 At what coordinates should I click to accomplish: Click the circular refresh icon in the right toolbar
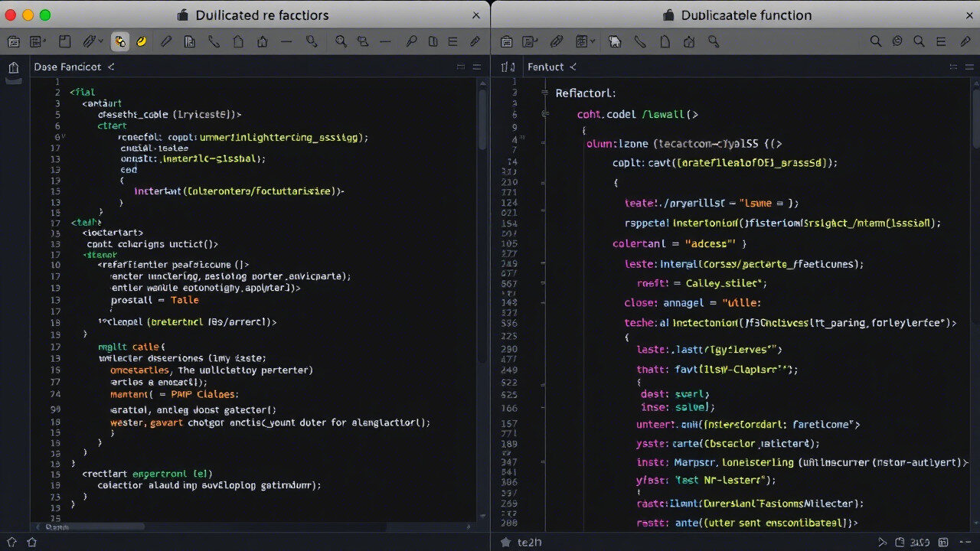[x=898, y=41]
